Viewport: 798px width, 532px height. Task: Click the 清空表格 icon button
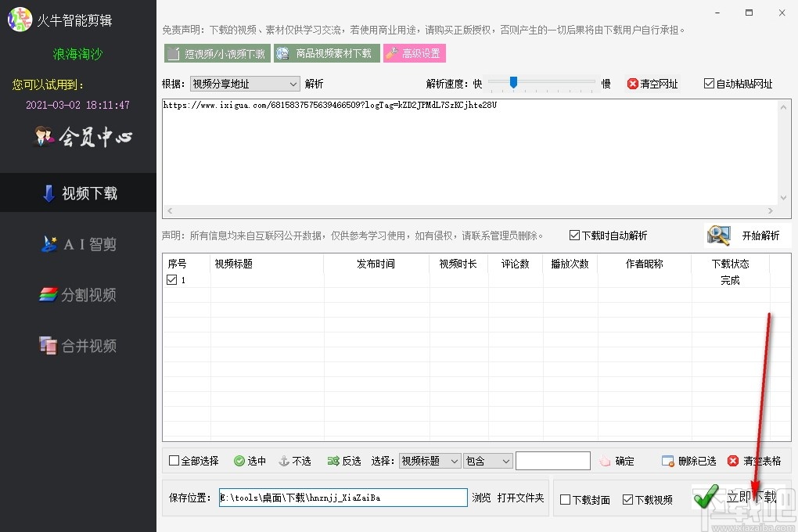point(731,461)
